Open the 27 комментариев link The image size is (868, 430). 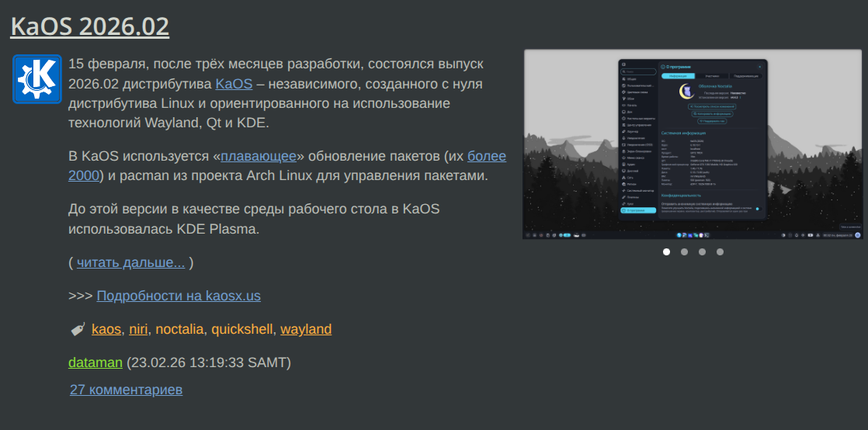coord(127,390)
